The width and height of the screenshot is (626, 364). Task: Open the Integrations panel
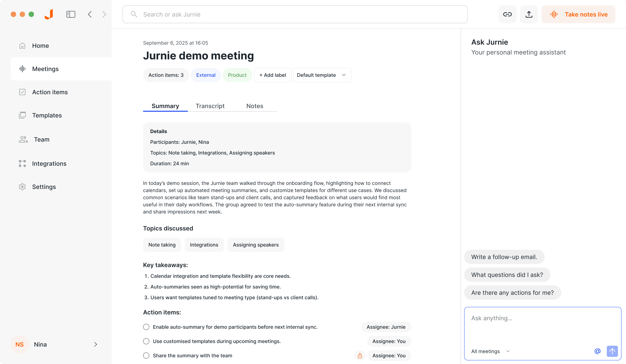coord(49,163)
